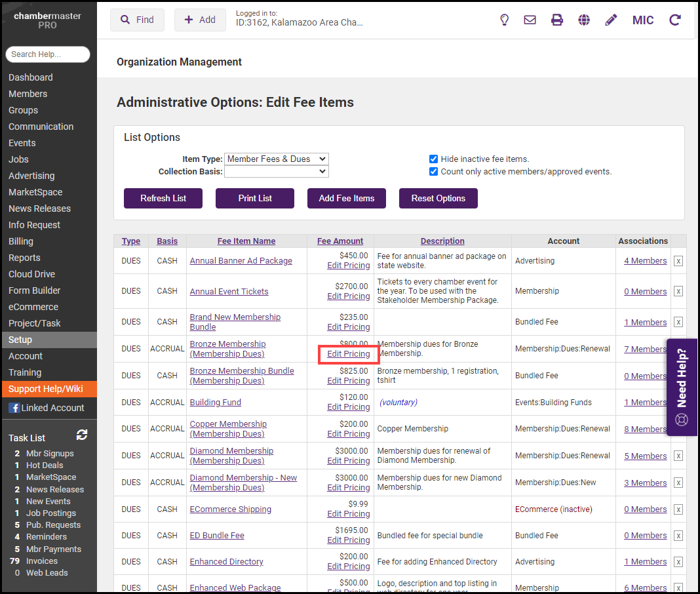This screenshot has height=594, width=700.
Task: Open the Need Help side tab
Action: (x=682, y=387)
